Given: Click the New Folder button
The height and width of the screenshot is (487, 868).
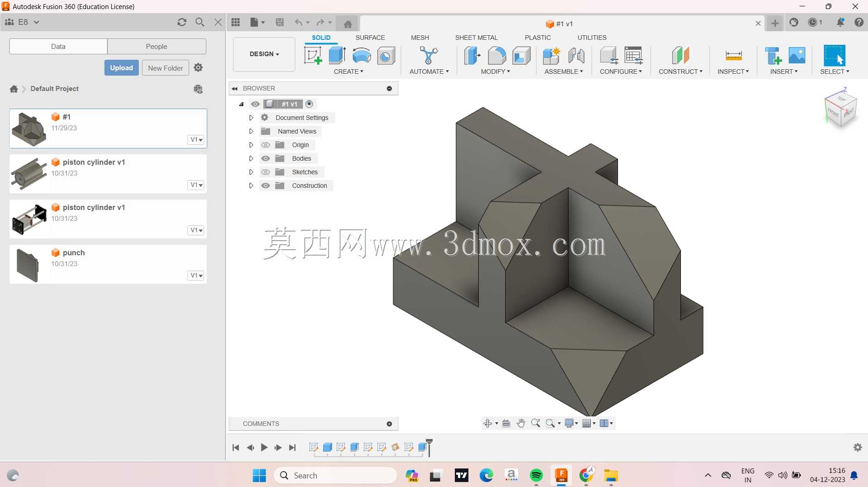Looking at the screenshot, I should coord(165,68).
